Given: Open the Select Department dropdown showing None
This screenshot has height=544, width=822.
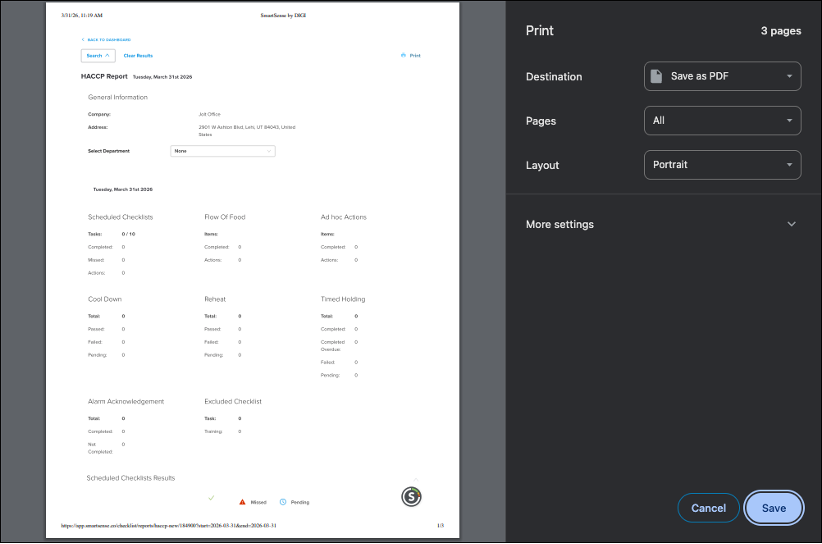Looking at the screenshot, I should click(223, 151).
